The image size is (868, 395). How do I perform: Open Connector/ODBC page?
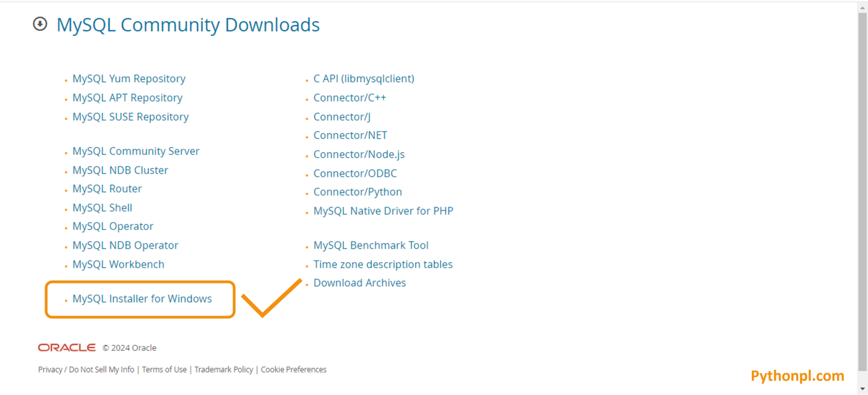355,173
